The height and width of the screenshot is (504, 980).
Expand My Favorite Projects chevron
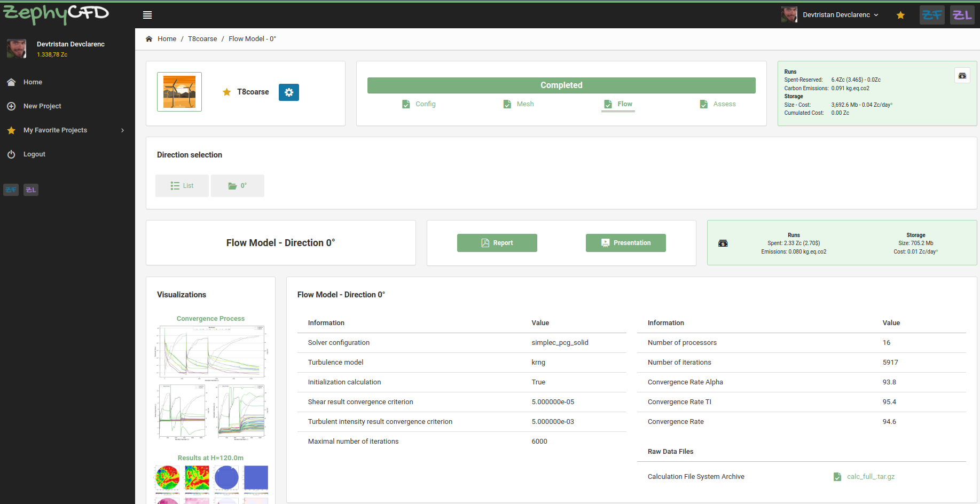pyautogui.click(x=122, y=130)
